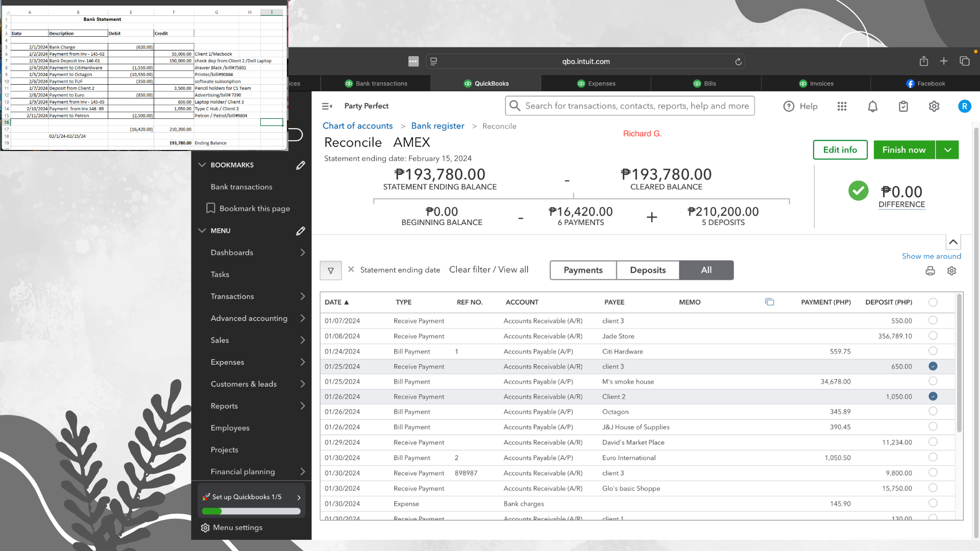Collapse navigation with hamburger icon
The height and width of the screenshot is (551, 980).
(x=327, y=106)
